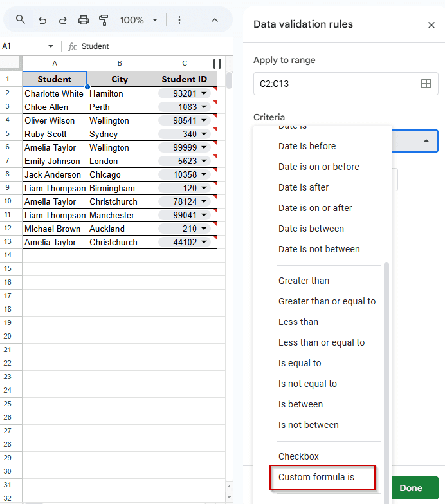
Task: Close the Data validation rules panel
Action: click(x=431, y=24)
